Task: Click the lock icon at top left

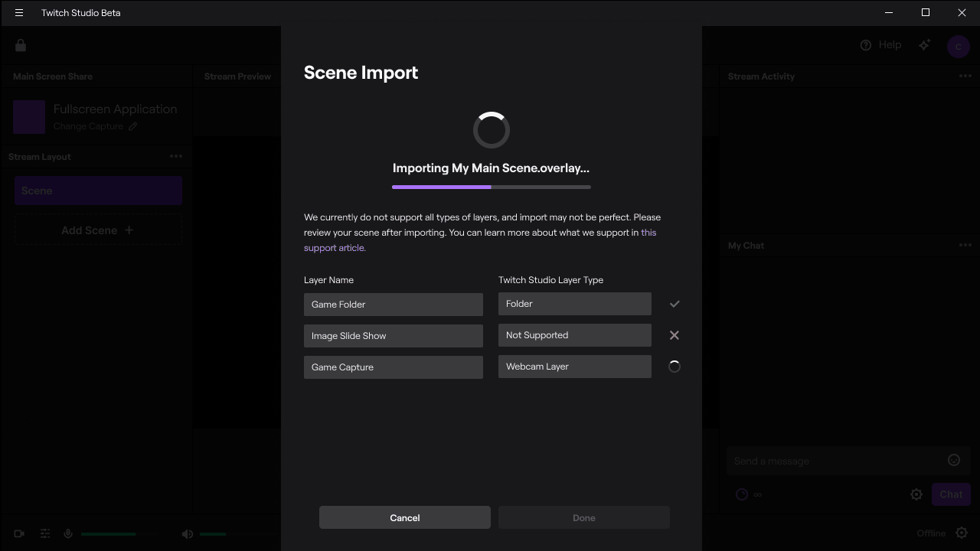Action: [21, 45]
